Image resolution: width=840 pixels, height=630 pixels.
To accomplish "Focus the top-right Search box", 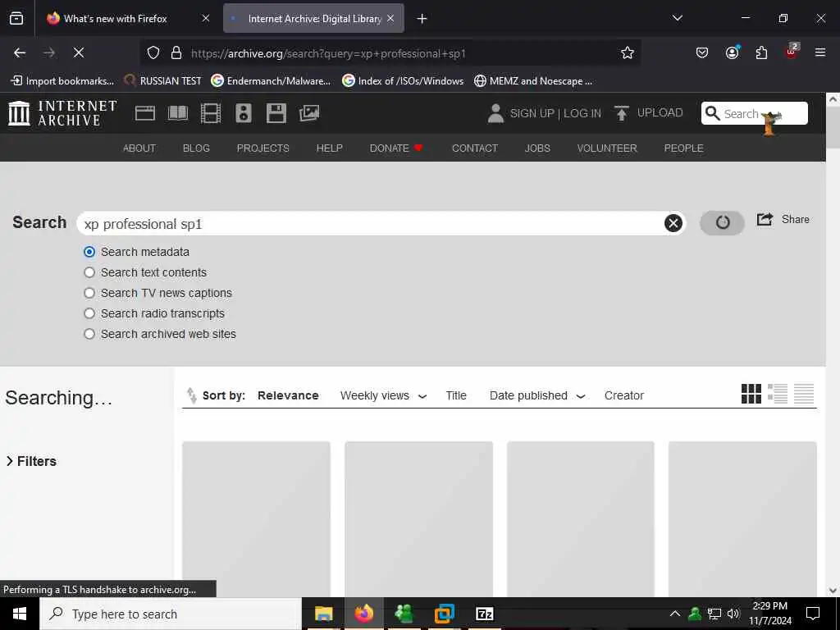I will pyautogui.click(x=755, y=113).
